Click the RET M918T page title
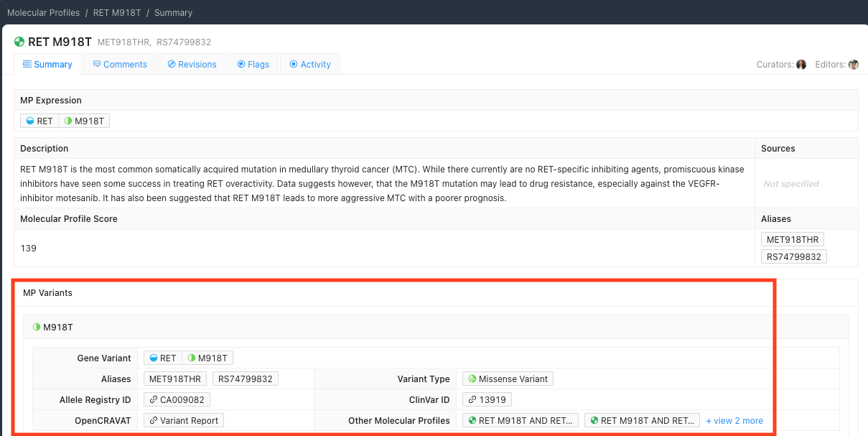Screen dimensions: 868x436 pyautogui.click(x=60, y=42)
